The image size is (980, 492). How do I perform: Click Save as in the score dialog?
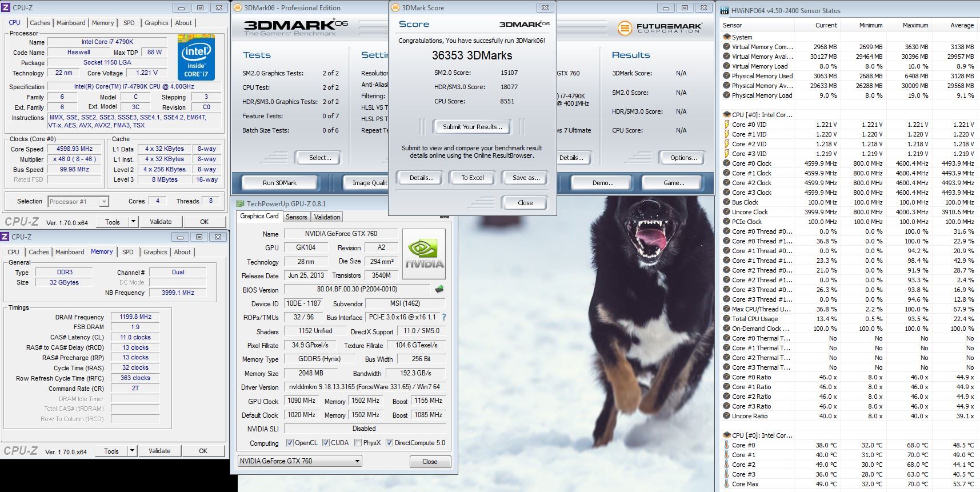(526, 178)
